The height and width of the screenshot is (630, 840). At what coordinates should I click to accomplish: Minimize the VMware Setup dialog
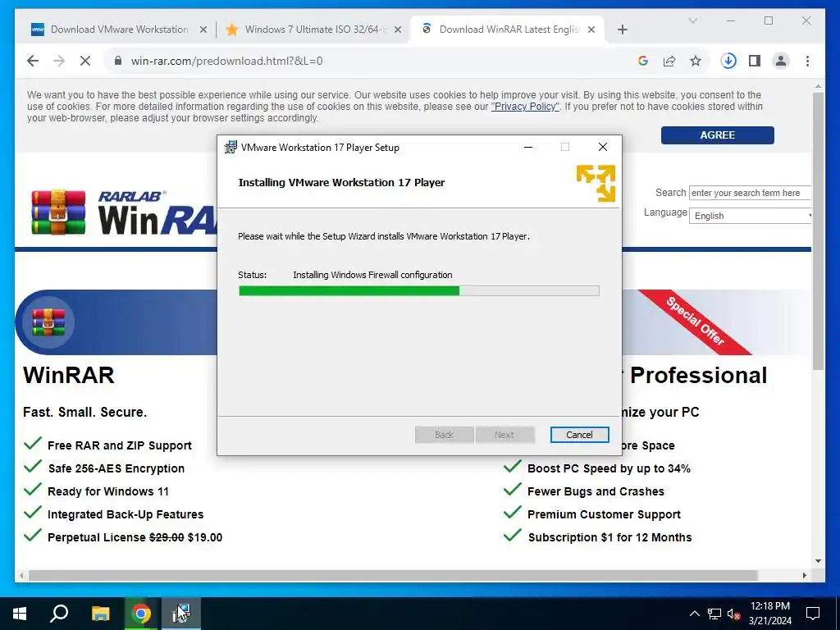(x=528, y=147)
